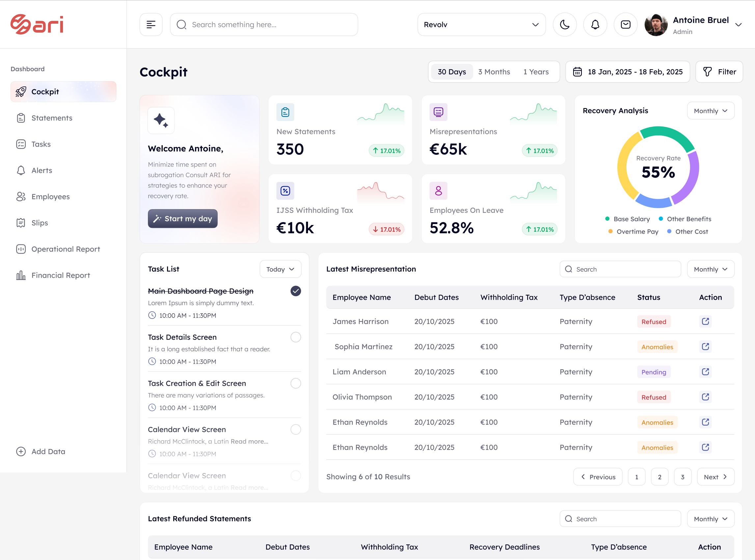755x560 pixels.
Task: Click the Refused status on James Harrison
Action: point(654,322)
